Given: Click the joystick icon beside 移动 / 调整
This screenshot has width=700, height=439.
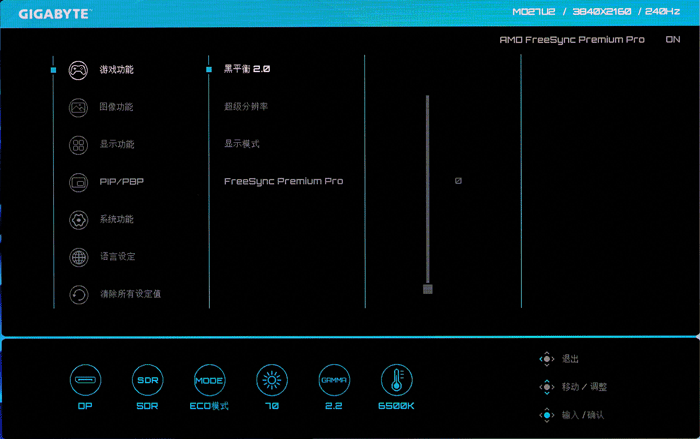Looking at the screenshot, I should pos(547,387).
